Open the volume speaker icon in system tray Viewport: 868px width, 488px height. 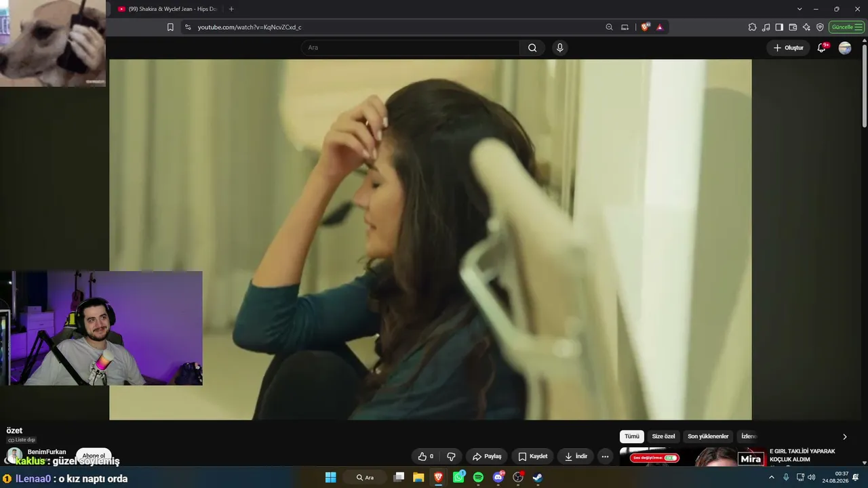(x=812, y=477)
